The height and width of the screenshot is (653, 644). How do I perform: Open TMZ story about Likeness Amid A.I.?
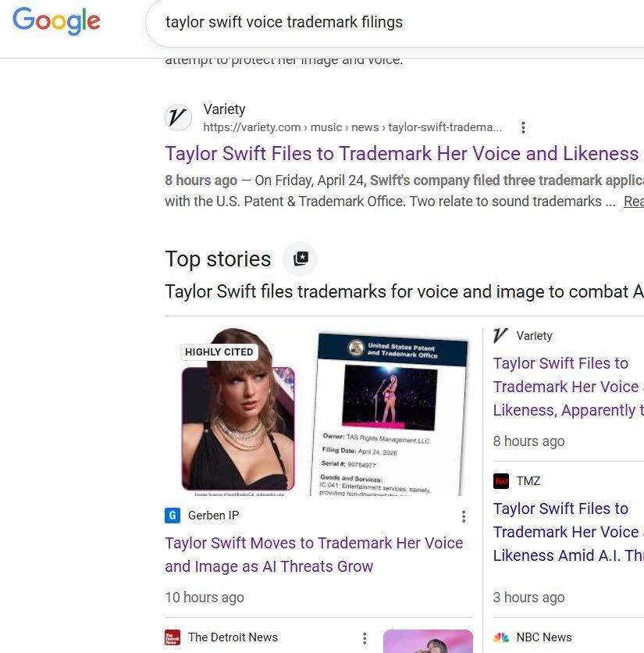568,532
